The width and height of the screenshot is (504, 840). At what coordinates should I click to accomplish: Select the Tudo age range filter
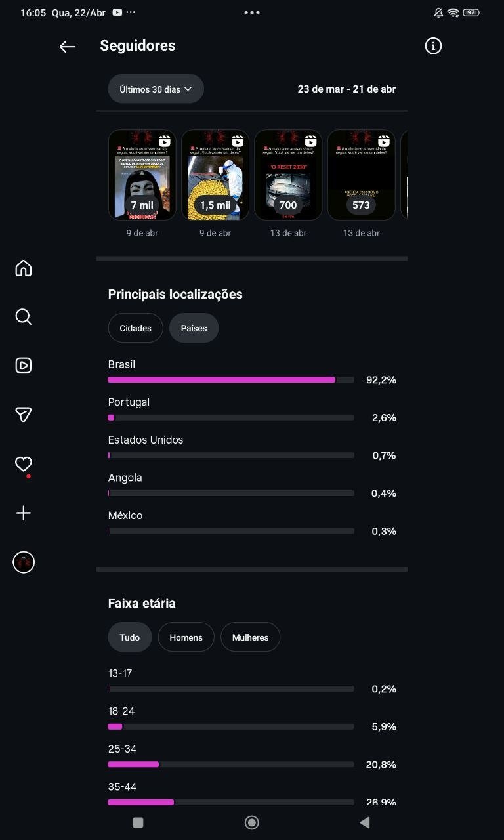[x=129, y=637]
